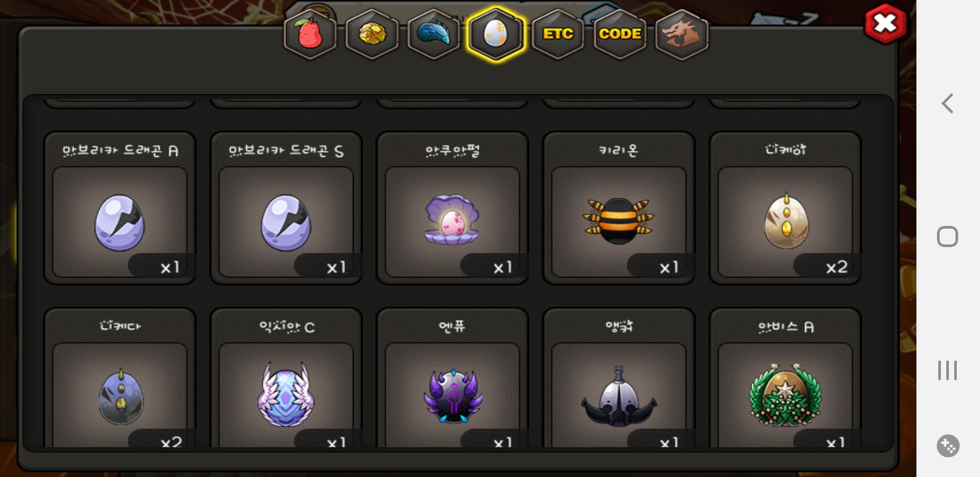Screen dimensions: 980x477
Task: Select the egg inventory tab
Action: click(496, 34)
